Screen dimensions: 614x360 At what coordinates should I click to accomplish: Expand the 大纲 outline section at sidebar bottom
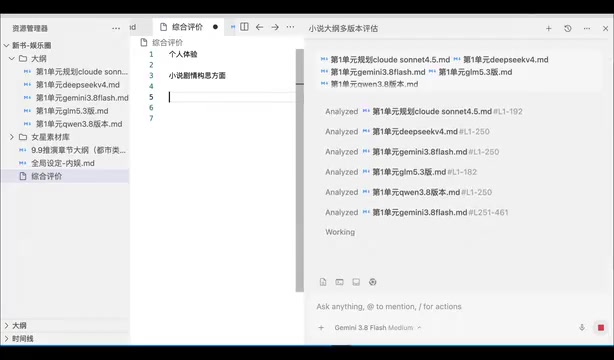click(6, 326)
